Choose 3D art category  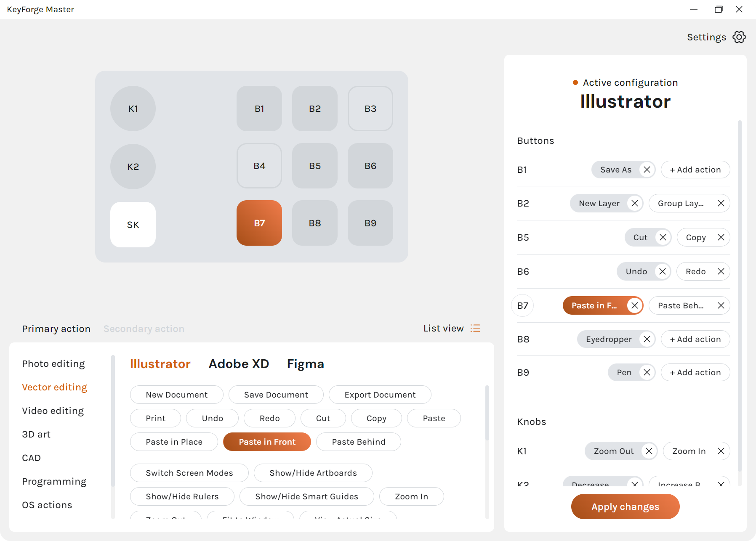(36, 434)
